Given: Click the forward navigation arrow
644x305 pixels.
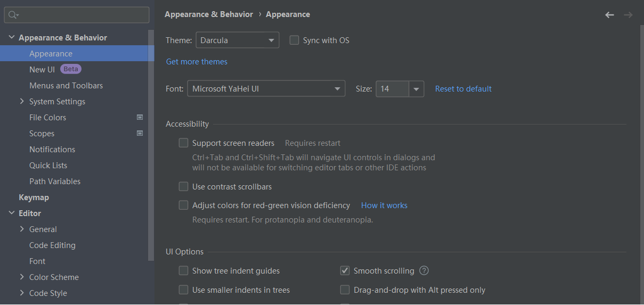Looking at the screenshot, I should coord(628,15).
